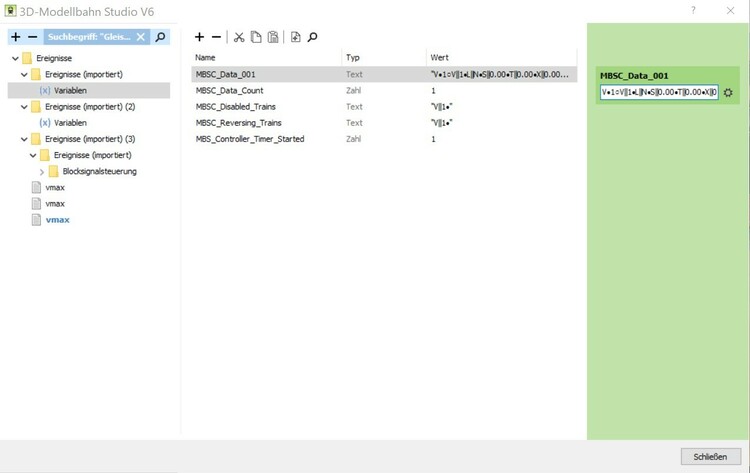
Task: Search variables with magnifier icon in toolbar
Action: coord(312,37)
